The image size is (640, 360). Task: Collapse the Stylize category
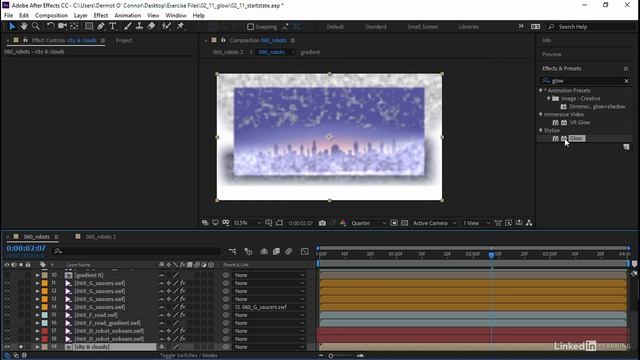pos(541,131)
